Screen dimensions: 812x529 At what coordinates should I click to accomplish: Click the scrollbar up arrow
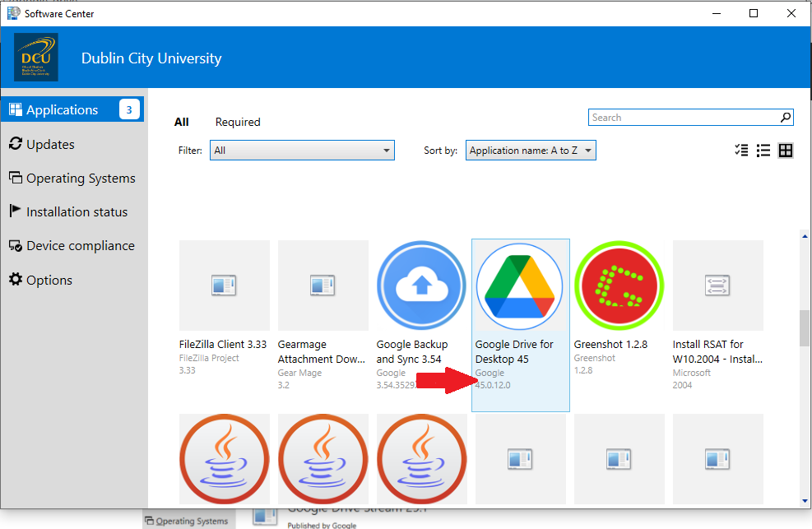pos(805,236)
